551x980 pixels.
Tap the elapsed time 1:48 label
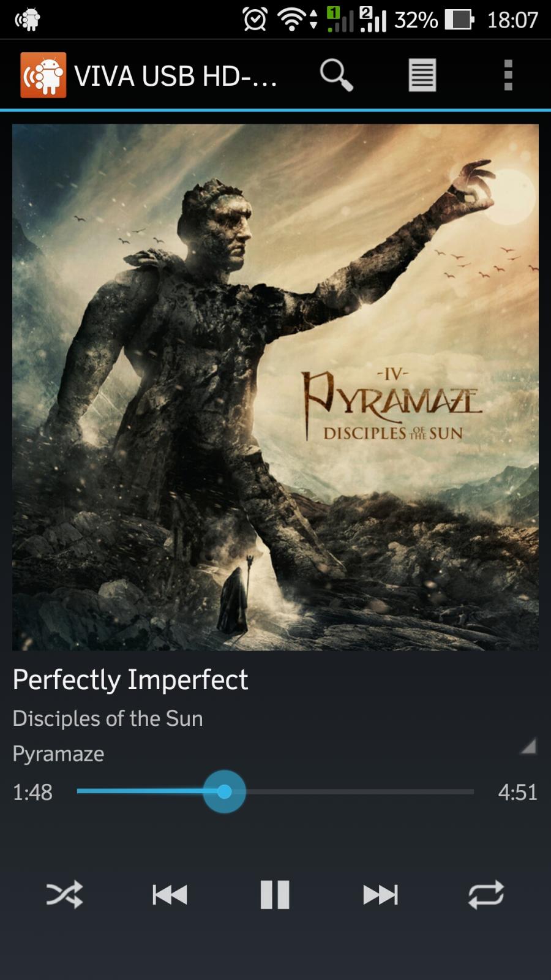(x=32, y=793)
